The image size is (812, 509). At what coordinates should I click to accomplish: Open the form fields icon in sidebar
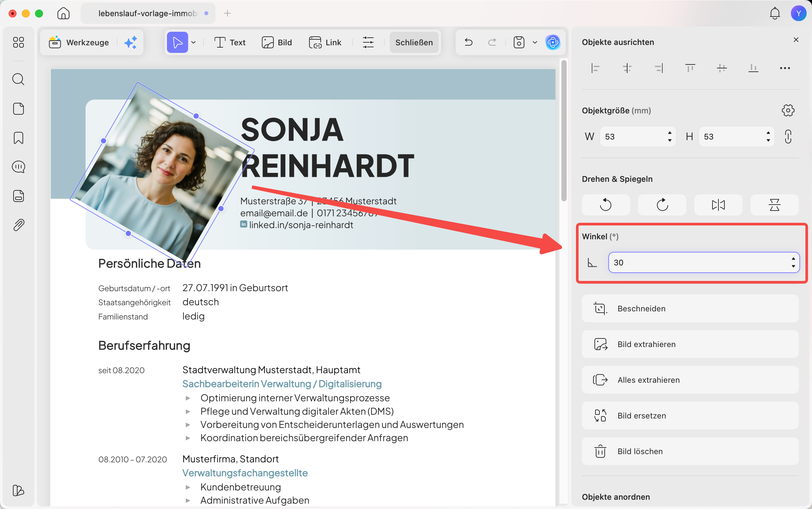tap(18, 196)
